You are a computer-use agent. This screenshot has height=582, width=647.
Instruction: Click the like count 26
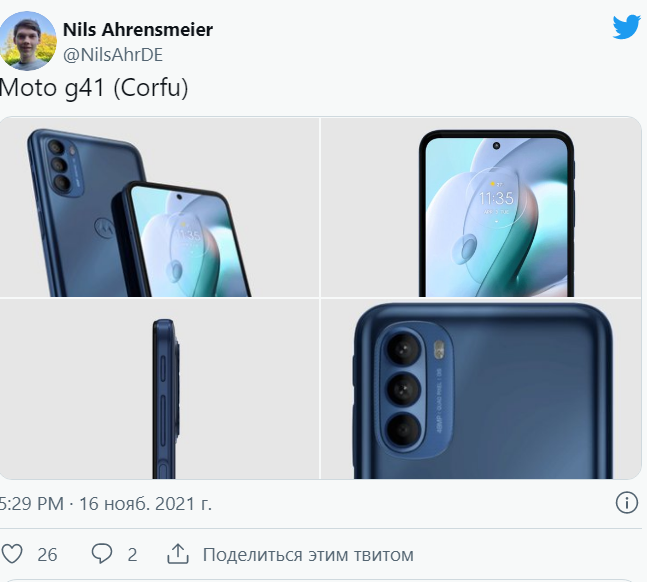[x=47, y=555]
